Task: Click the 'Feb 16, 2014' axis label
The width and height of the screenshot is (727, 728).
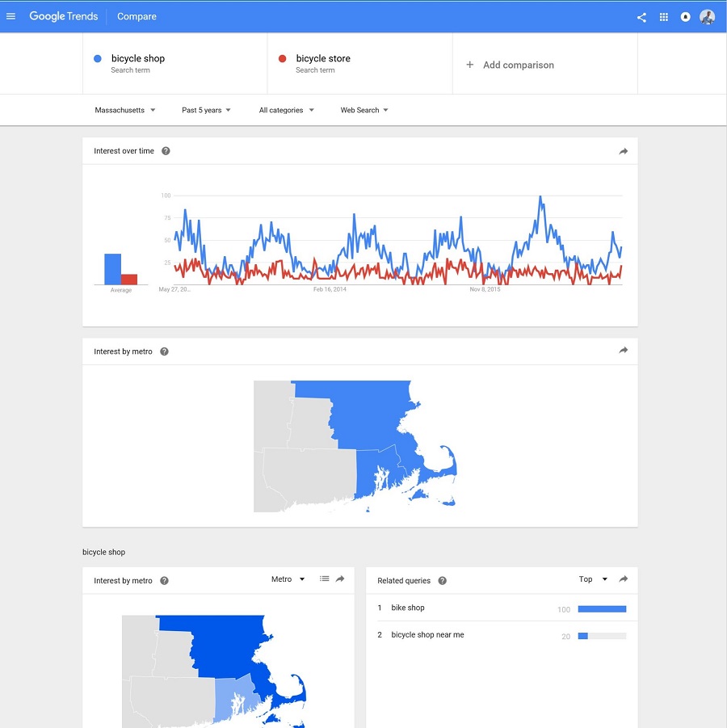Action: tap(330, 289)
